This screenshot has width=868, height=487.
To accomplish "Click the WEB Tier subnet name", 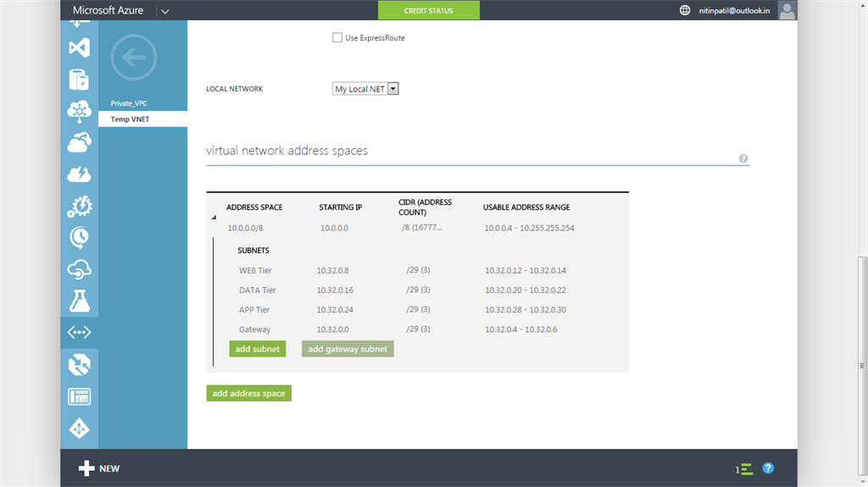I will (x=255, y=271).
